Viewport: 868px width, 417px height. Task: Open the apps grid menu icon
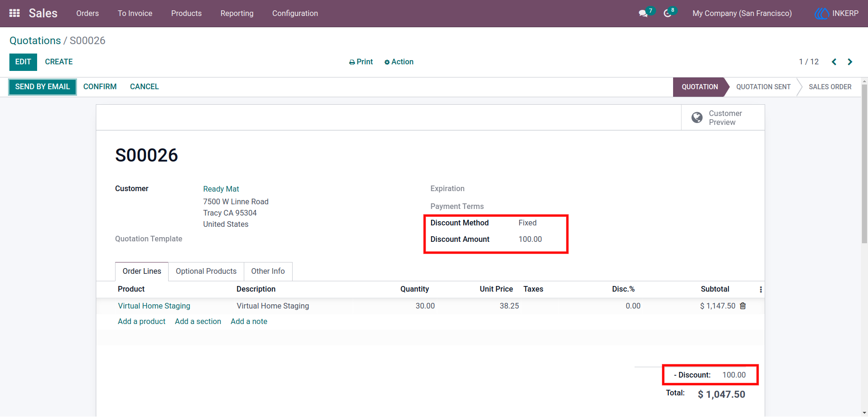[x=15, y=13]
